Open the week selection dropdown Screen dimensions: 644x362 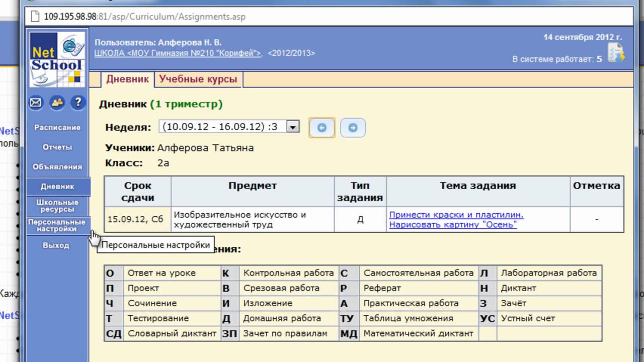coord(229,127)
